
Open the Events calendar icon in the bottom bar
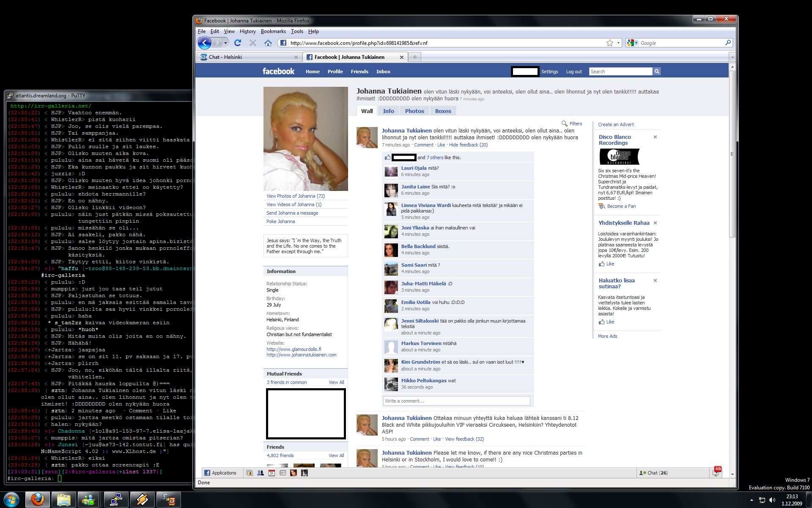click(x=272, y=473)
